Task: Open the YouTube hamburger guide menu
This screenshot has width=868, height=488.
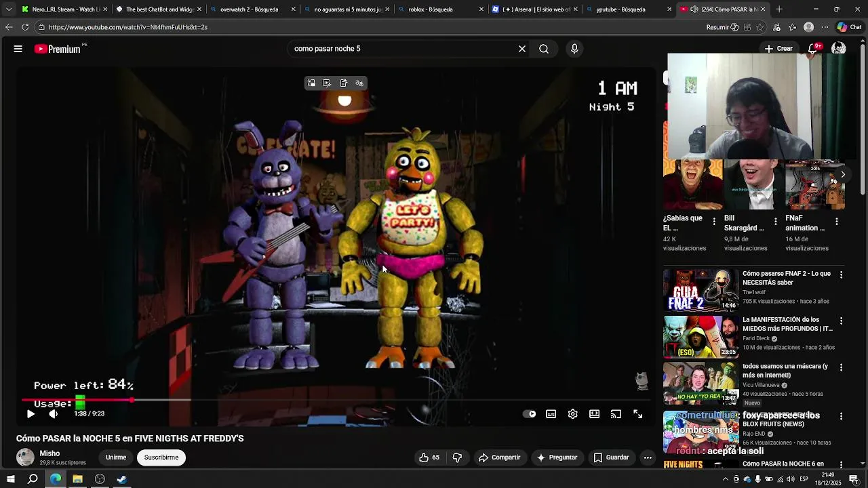Action: (18, 49)
